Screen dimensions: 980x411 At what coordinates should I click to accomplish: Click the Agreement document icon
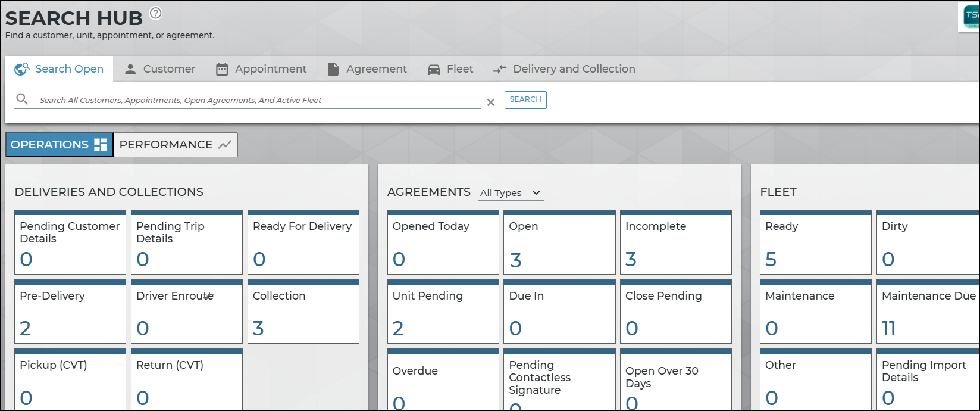(333, 69)
